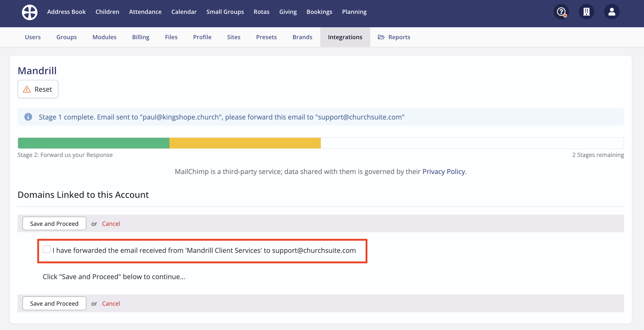Click the upper Save and Proceed button
The image size is (644, 330).
[54, 223]
